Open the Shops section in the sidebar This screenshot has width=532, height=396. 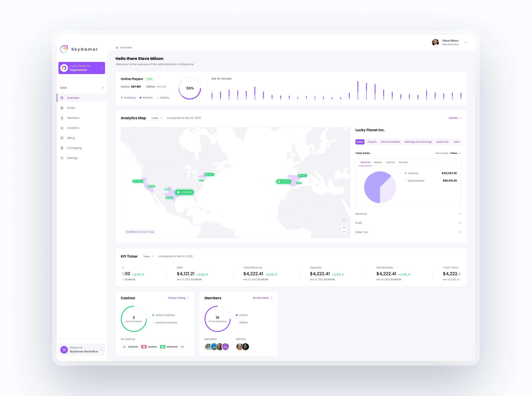pos(71,108)
